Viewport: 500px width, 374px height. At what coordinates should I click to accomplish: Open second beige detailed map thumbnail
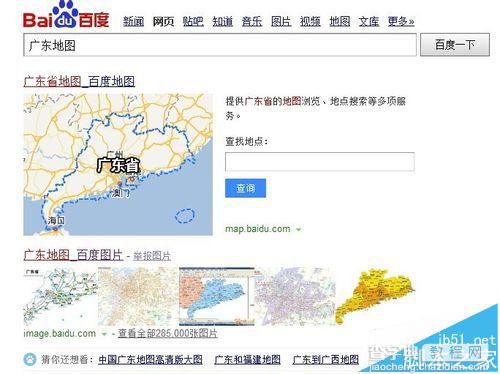pos(138,296)
